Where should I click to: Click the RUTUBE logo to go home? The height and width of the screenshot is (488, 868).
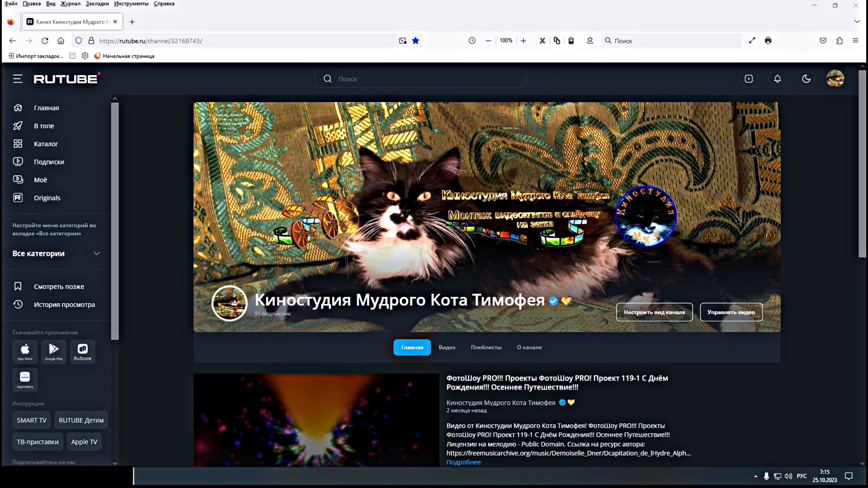pyautogui.click(x=66, y=78)
